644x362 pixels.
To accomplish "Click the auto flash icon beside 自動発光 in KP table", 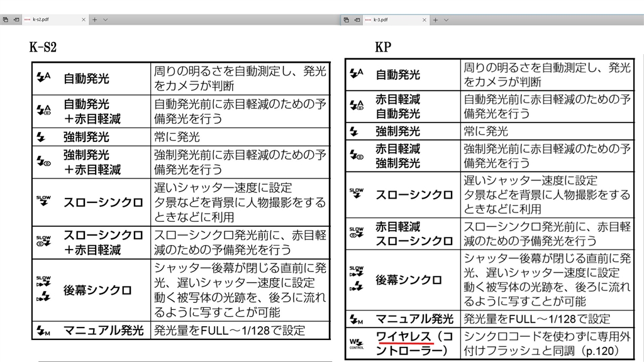I will [356, 74].
